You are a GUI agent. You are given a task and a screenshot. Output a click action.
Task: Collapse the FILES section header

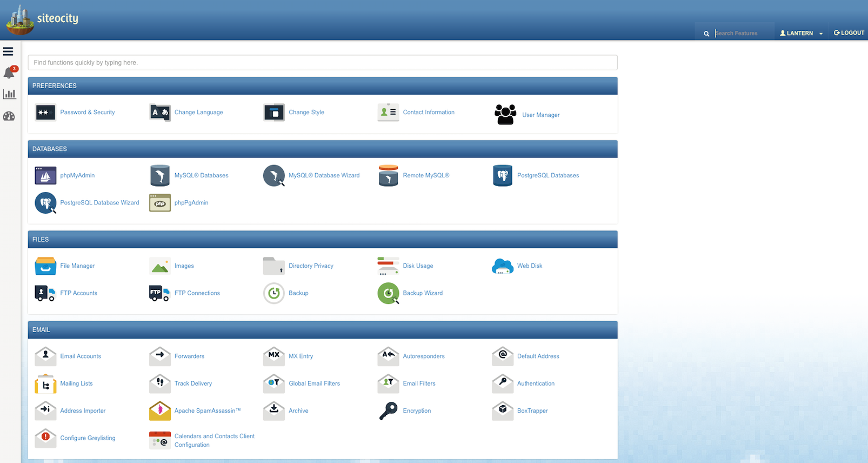(323, 240)
